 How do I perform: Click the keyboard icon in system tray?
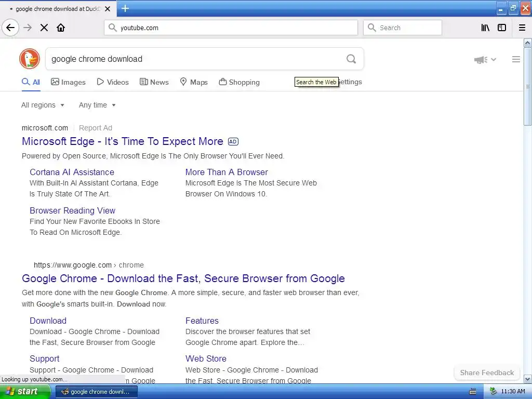tap(472, 392)
